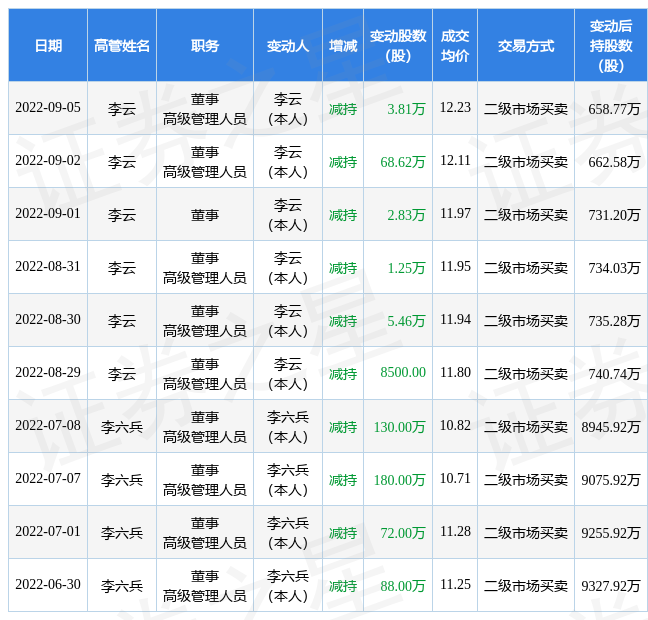648x620 pixels.
Task: Click the average price 11.95
Action: 455,267
